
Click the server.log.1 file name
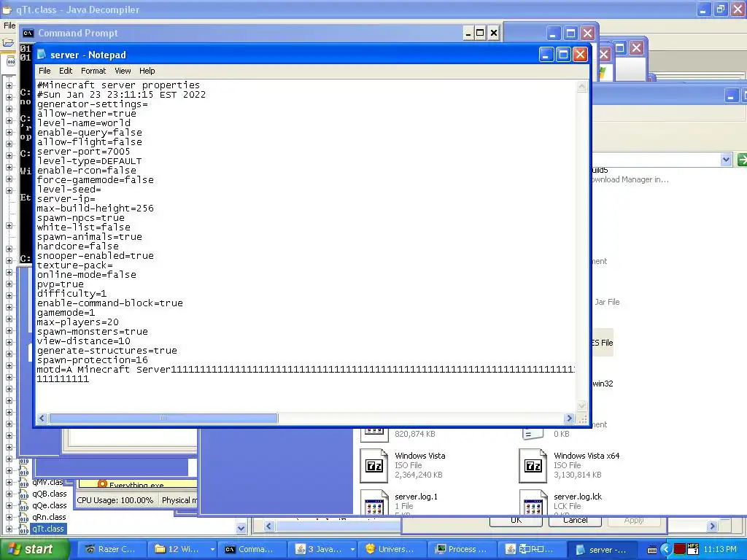(416, 497)
